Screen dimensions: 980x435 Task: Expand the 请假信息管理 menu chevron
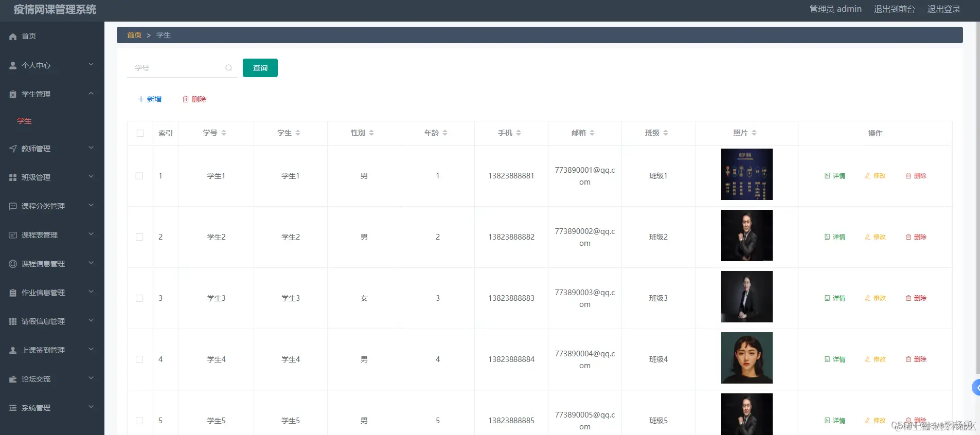[91, 320]
